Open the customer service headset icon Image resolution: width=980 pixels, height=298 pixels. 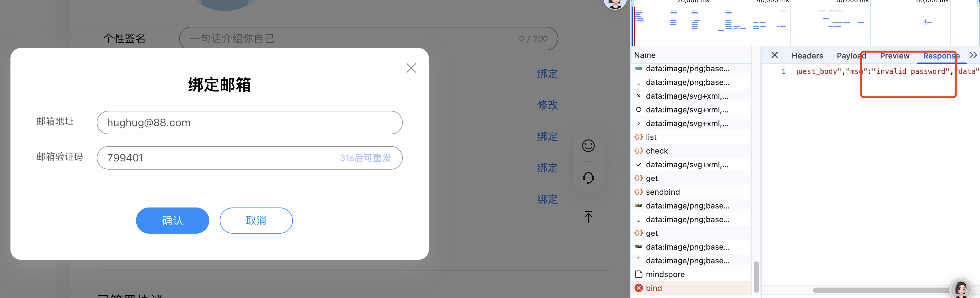point(588,177)
